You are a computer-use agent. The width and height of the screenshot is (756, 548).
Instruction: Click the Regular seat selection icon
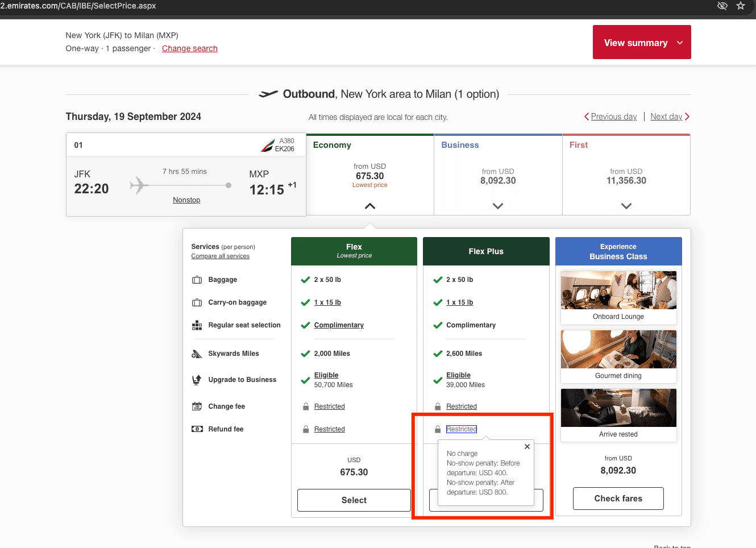pyautogui.click(x=197, y=325)
